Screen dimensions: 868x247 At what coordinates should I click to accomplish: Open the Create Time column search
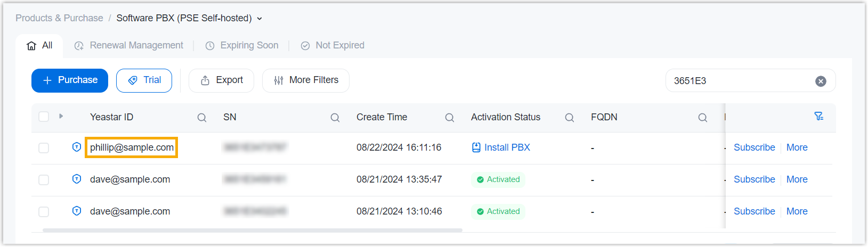click(450, 118)
